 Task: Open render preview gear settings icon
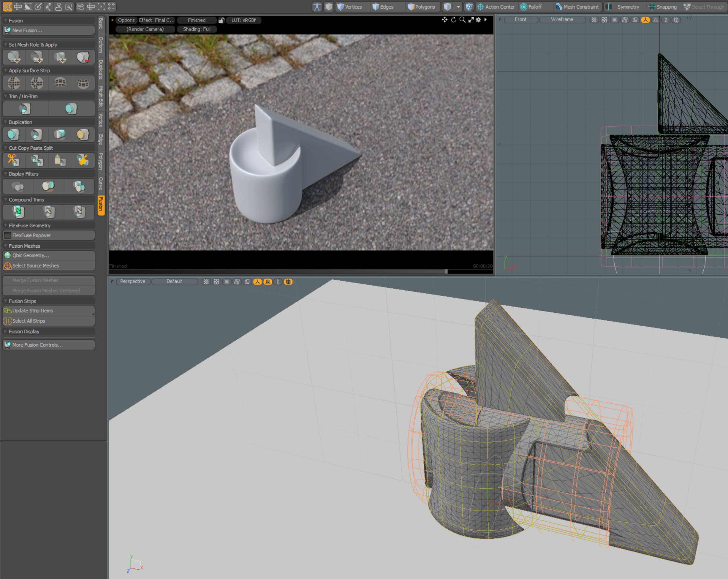click(x=478, y=20)
